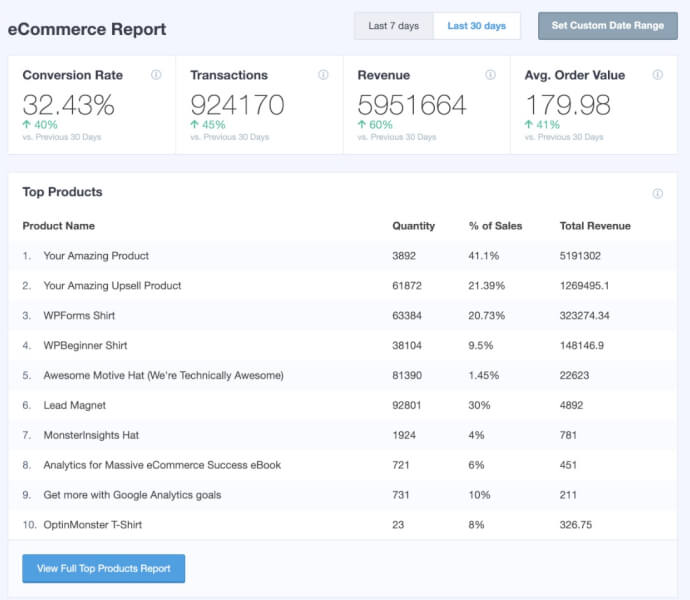
Task: Select Get more with Google Analytics goals
Action: click(132, 495)
